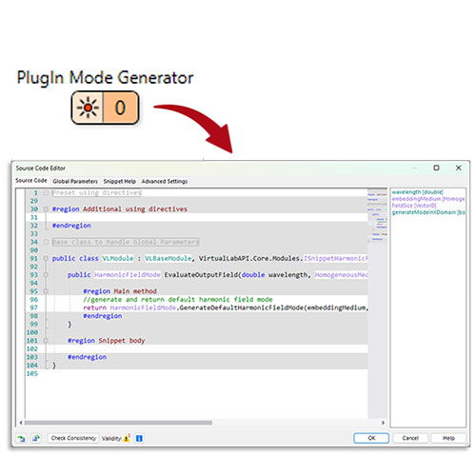Click the export snippet icon beside import
Viewport: 476px width, 476px height.
pos(36,438)
